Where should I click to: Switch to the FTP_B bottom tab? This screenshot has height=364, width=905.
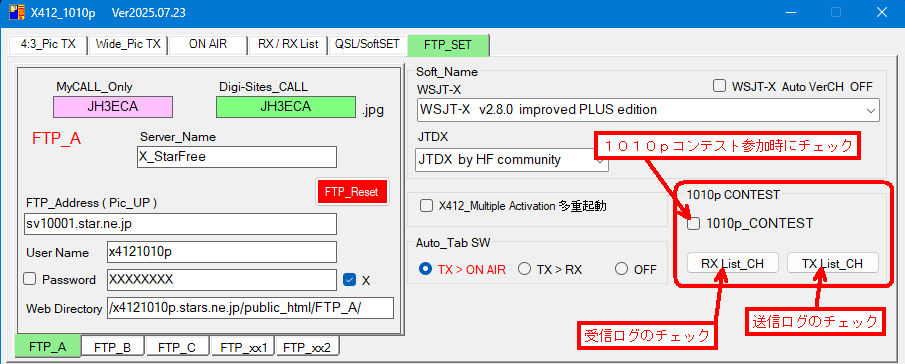click(x=113, y=347)
